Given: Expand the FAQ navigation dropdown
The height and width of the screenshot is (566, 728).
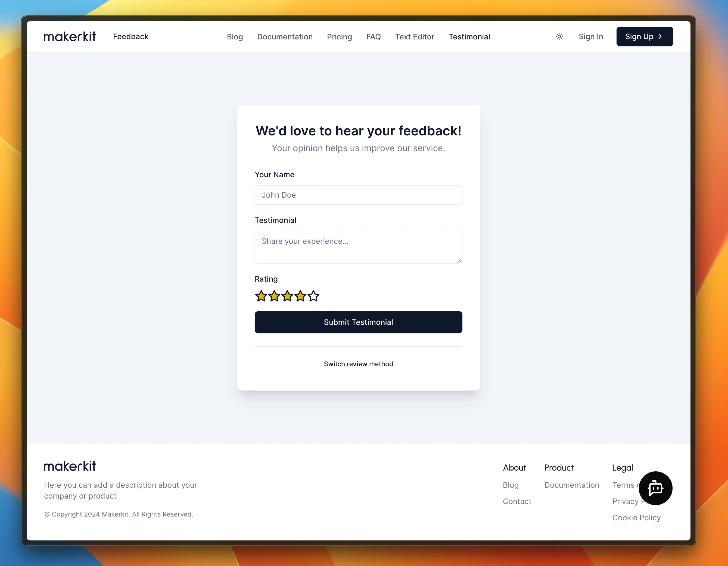Looking at the screenshot, I should point(374,36).
